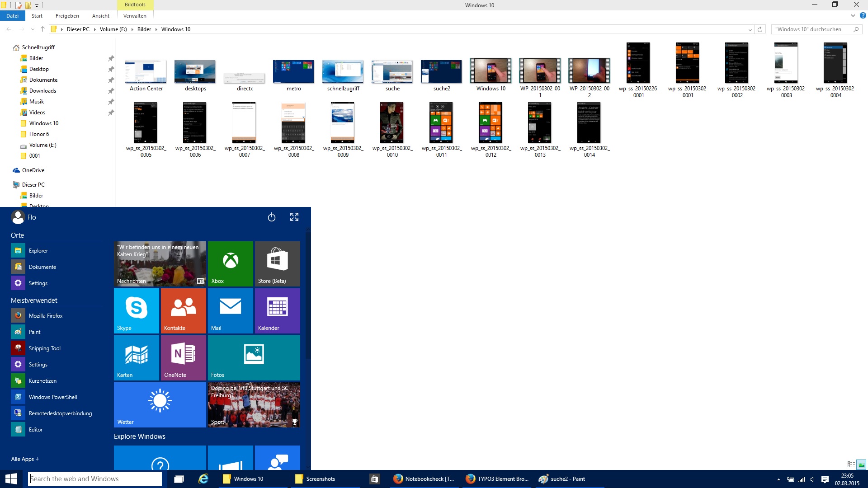Open address bar history dropdown
This screenshot has width=868, height=488.
click(x=750, y=30)
